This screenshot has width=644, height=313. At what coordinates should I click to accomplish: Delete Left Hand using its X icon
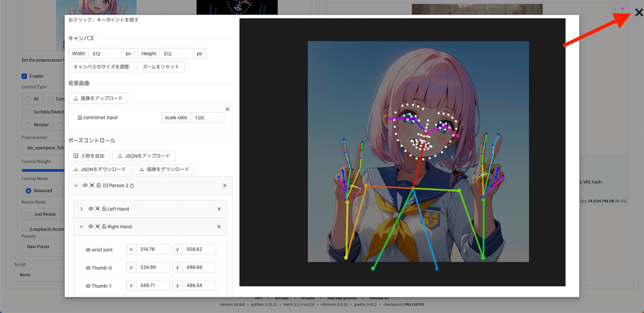click(x=219, y=209)
